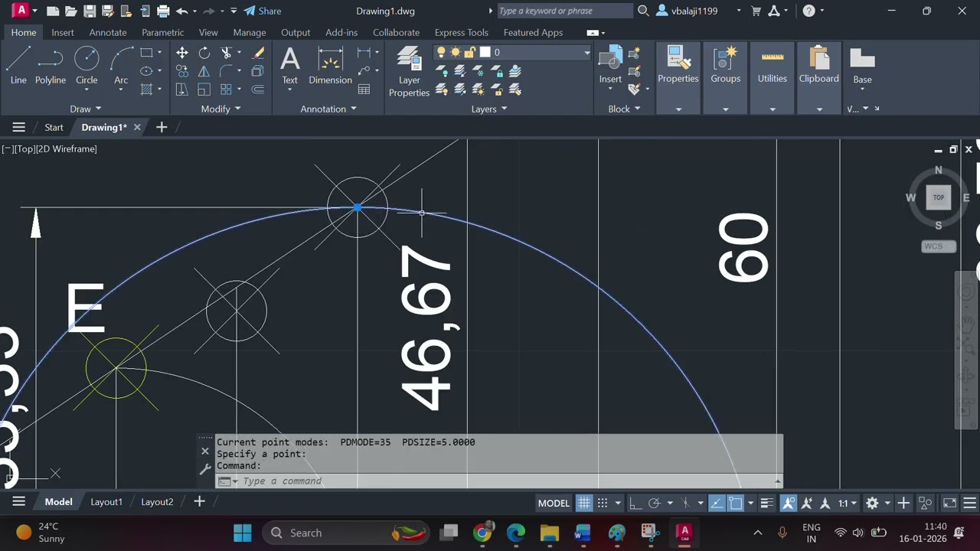
Task: Open the Properties panel button
Action: pyautogui.click(x=678, y=65)
